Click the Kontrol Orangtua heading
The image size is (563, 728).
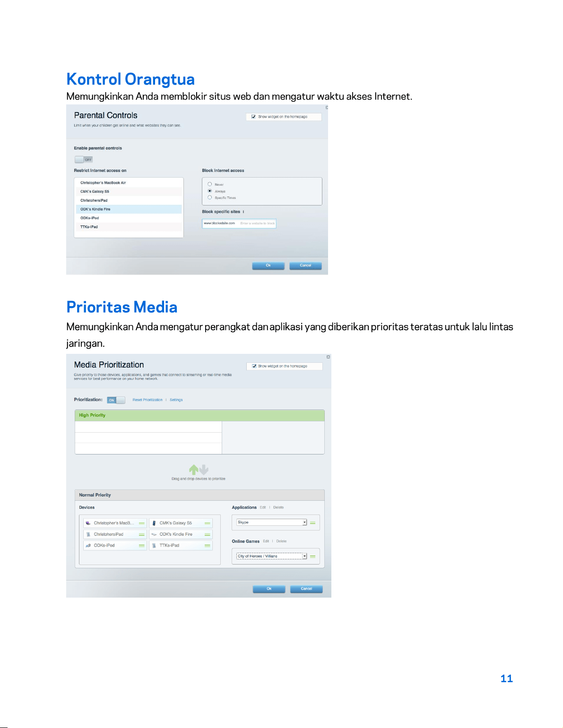coord(130,79)
